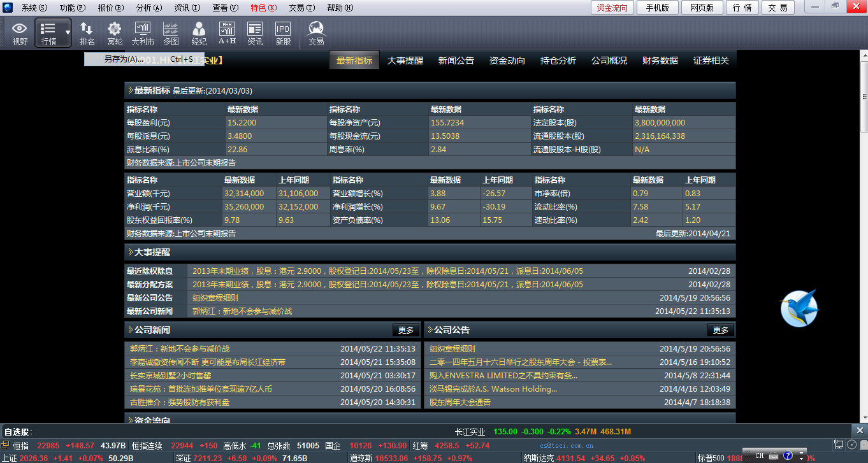Open the 大利市 chart monitor icon
The image size is (868, 463).
tap(143, 33)
